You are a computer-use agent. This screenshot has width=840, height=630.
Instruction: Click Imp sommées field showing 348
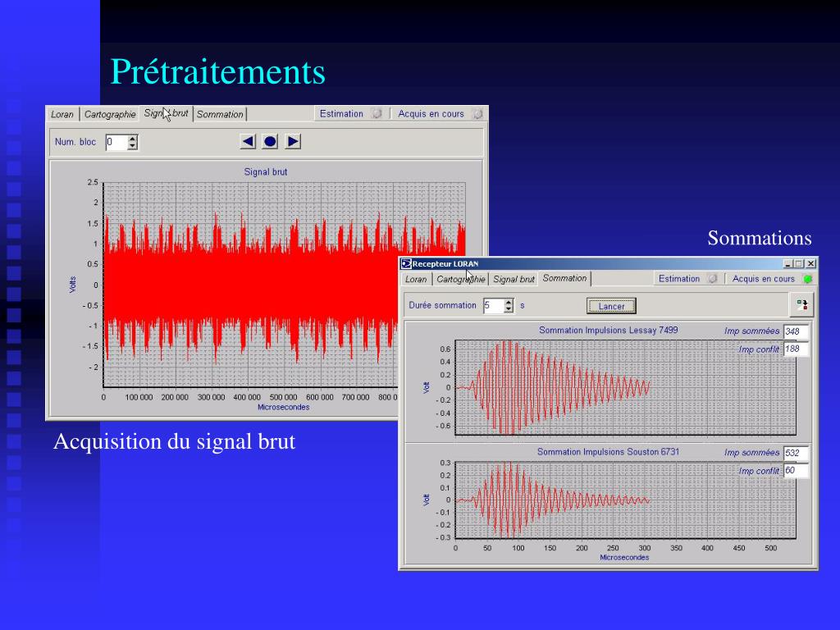[795, 331]
